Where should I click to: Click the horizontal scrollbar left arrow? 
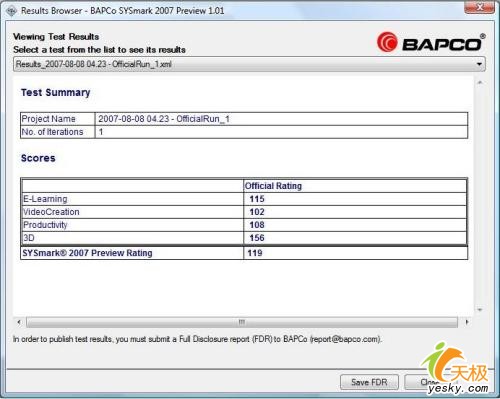pyautogui.click(x=19, y=322)
